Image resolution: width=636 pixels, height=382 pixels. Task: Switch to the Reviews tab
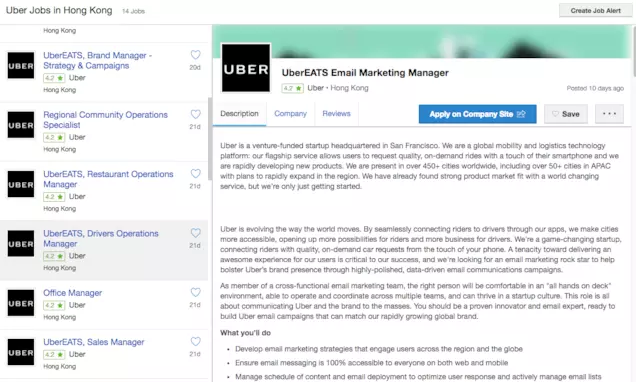click(336, 114)
